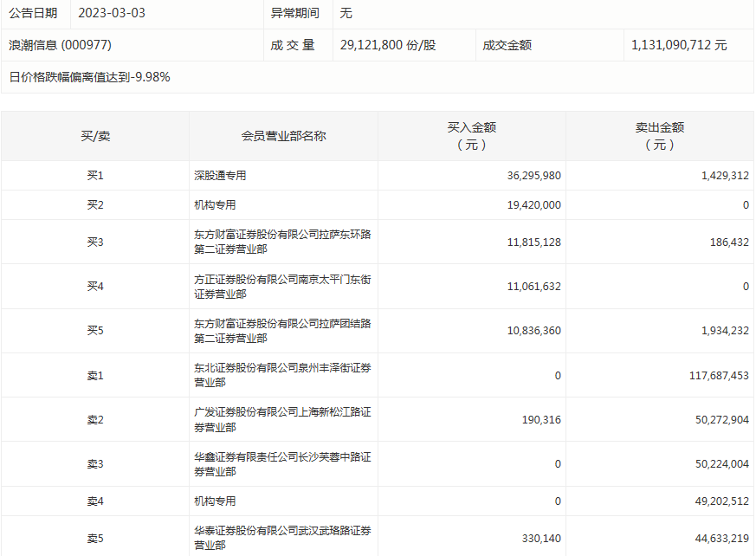
Task: Click the 无 value beside 异常期间
Action: [346, 13]
